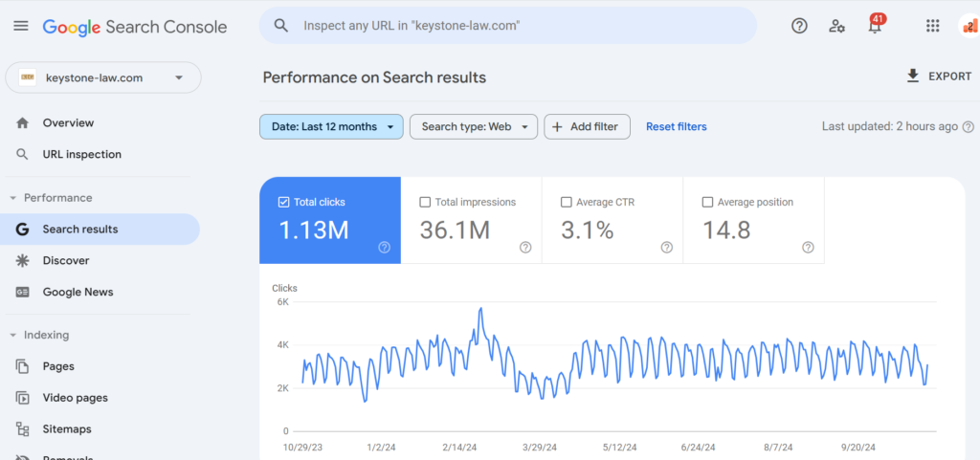Click the Pages documents icon
Image resolution: width=980 pixels, height=460 pixels.
[23, 366]
